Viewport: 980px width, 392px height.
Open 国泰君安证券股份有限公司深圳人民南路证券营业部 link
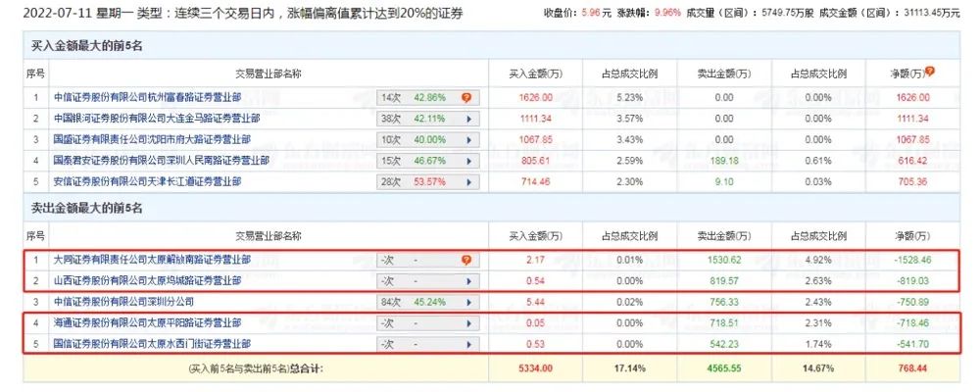162,161
